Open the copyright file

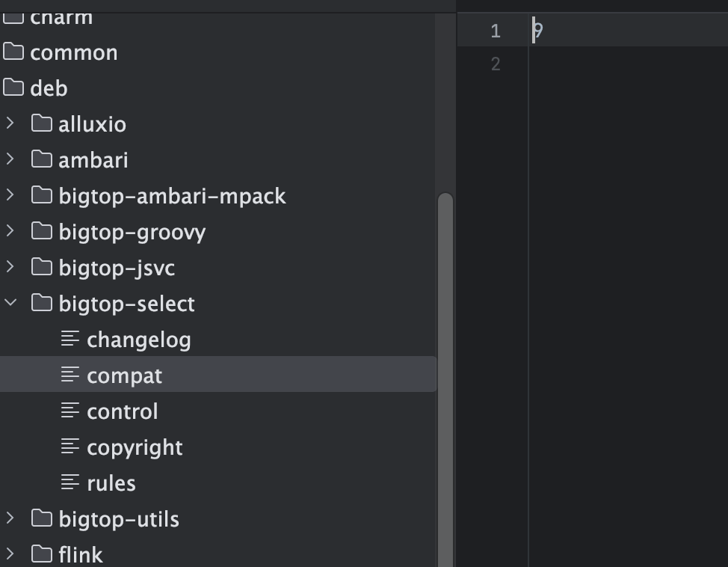coord(135,448)
